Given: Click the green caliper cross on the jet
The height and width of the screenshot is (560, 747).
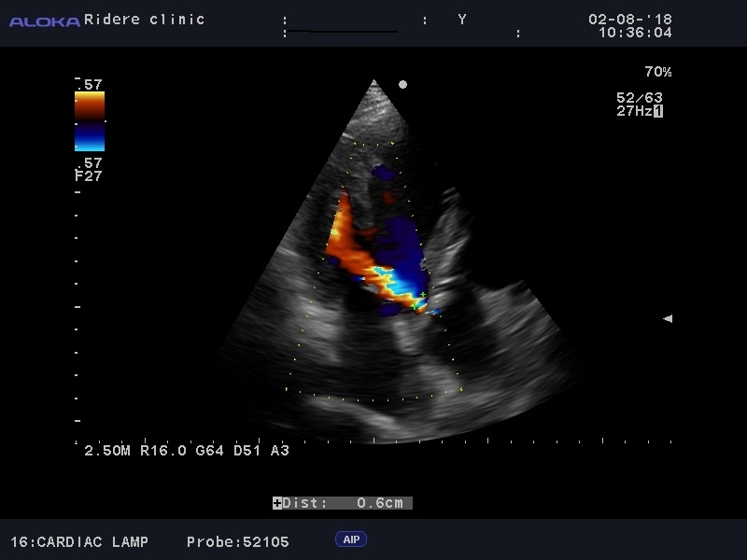Looking at the screenshot, I should (x=422, y=296).
